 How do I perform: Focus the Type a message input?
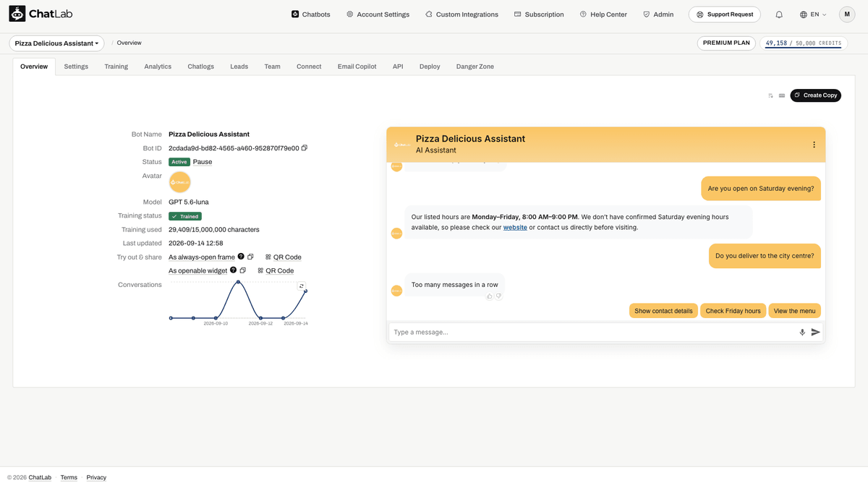click(593, 333)
